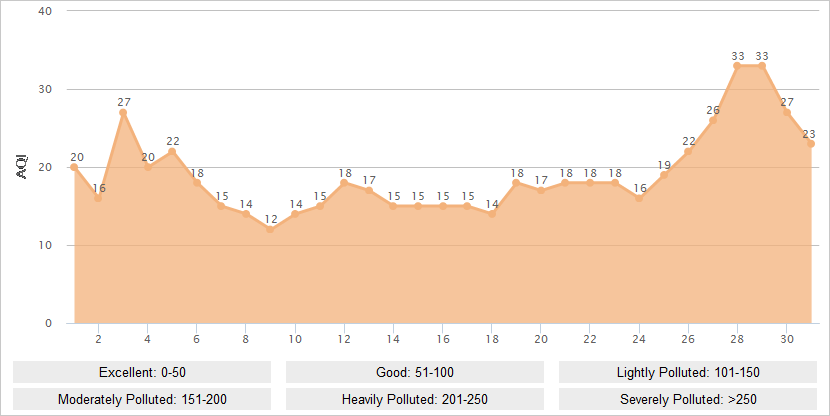
Task: Select the day 28 point with AQI 33
Action: pos(737,66)
